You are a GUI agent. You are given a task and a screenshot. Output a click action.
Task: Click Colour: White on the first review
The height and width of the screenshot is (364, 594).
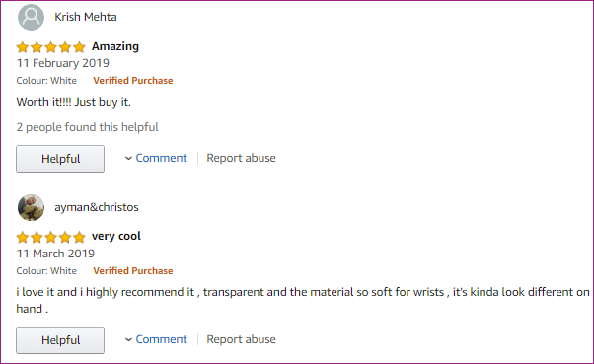46,81
